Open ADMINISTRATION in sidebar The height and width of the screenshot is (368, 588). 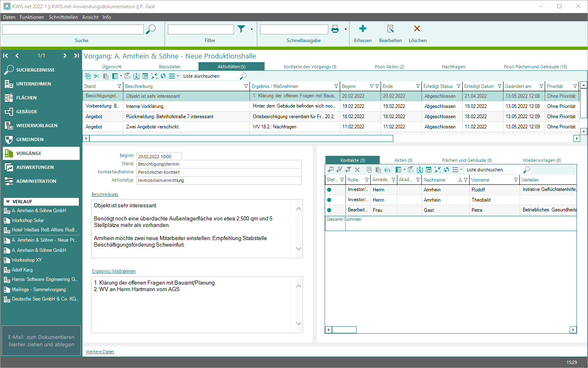tap(41, 181)
